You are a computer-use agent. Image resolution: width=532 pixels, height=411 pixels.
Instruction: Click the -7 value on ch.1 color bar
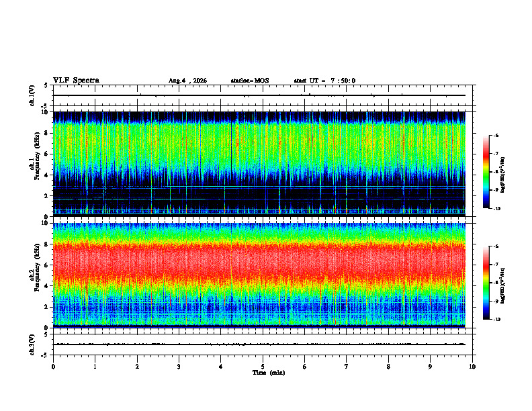point(496,154)
